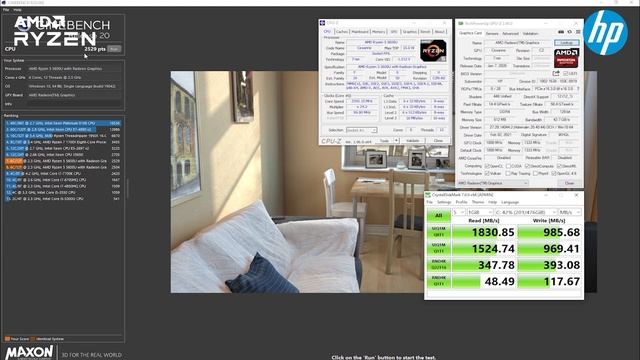The image size is (640, 360).
Task: Switch to the Sensors tab in GPU-Z
Action: pyautogui.click(x=492, y=33)
